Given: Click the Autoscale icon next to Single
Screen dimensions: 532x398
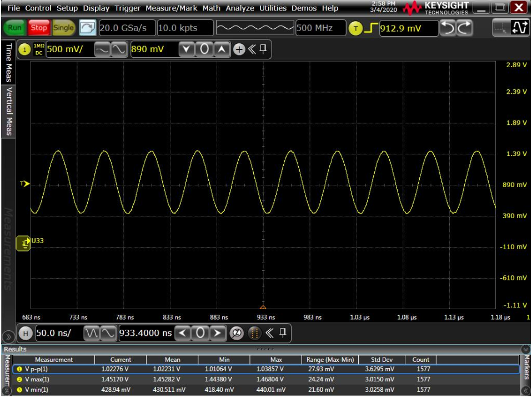Looking at the screenshot, I should [88, 28].
